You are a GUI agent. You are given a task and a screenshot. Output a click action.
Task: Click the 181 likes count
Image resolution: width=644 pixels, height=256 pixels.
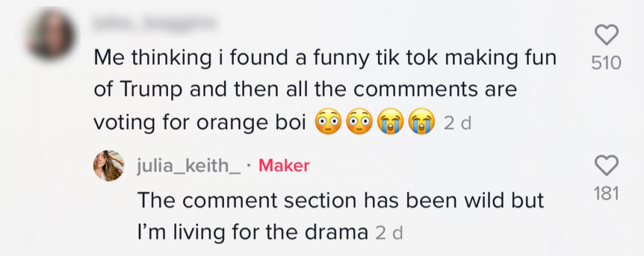(606, 193)
